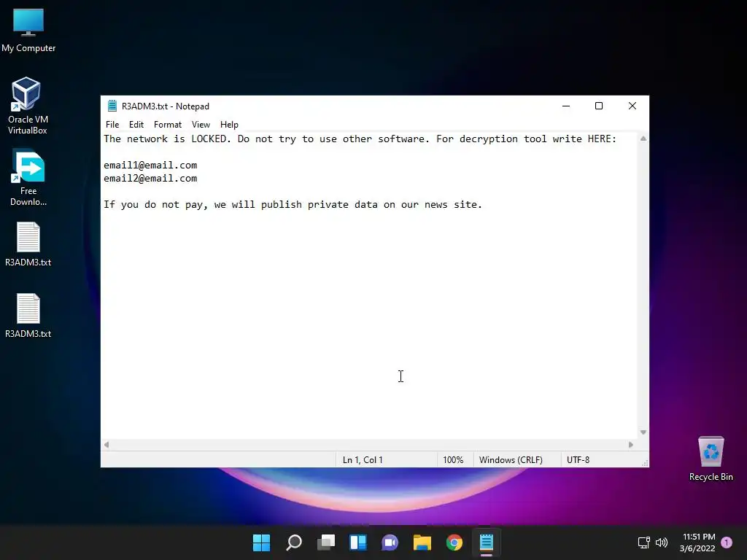
Task: Launch Google Chrome from taskbar
Action: [x=454, y=542]
